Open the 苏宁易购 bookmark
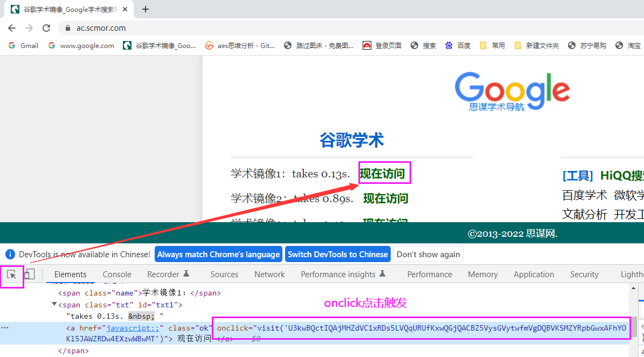This screenshot has width=644, height=357. 587,46
